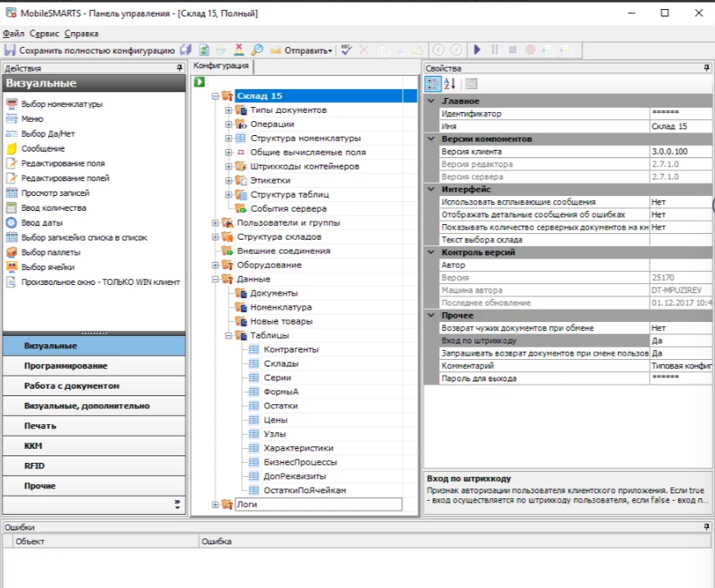Screen dimensions: 715x588
Task: Switch properties to categorized view icon
Action: 432,82
